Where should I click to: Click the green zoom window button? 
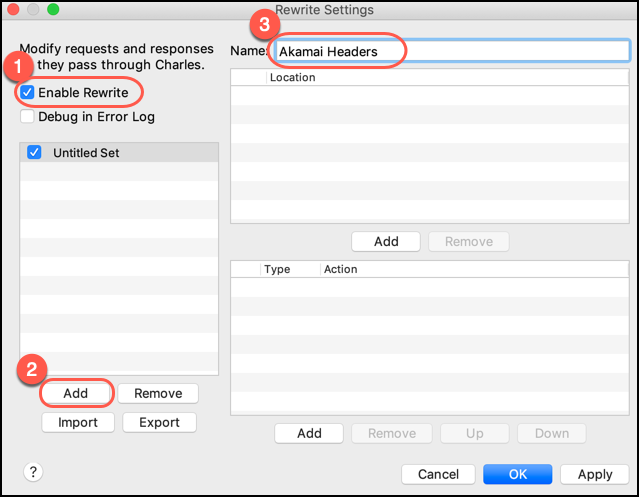pos(53,10)
